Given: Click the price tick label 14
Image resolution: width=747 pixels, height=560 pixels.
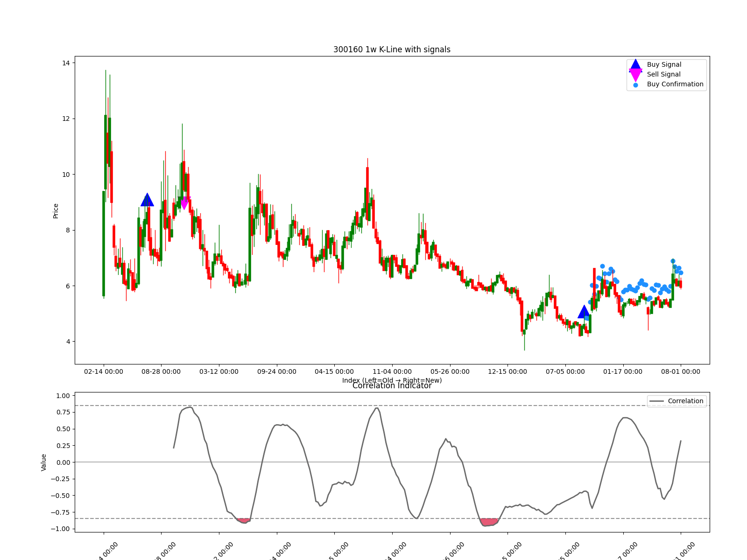Looking at the screenshot, I should [66, 63].
